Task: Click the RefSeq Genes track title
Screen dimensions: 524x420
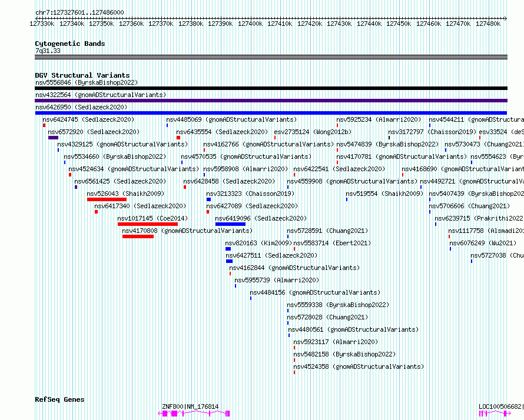Action: tap(59, 399)
